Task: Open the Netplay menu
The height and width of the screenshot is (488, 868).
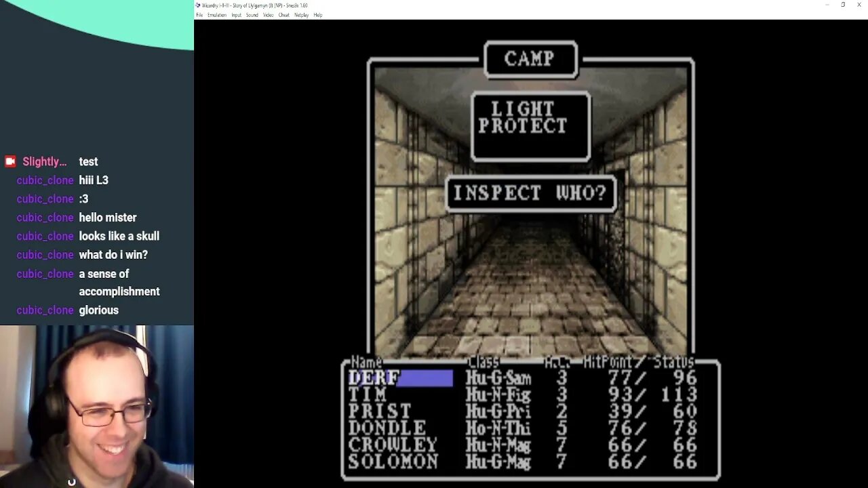Action: pyautogui.click(x=301, y=15)
